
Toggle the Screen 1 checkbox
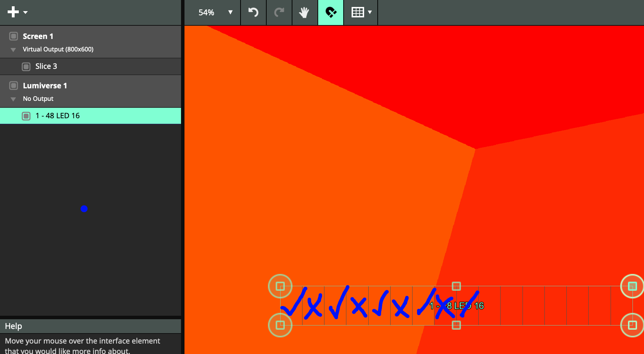[x=14, y=36]
